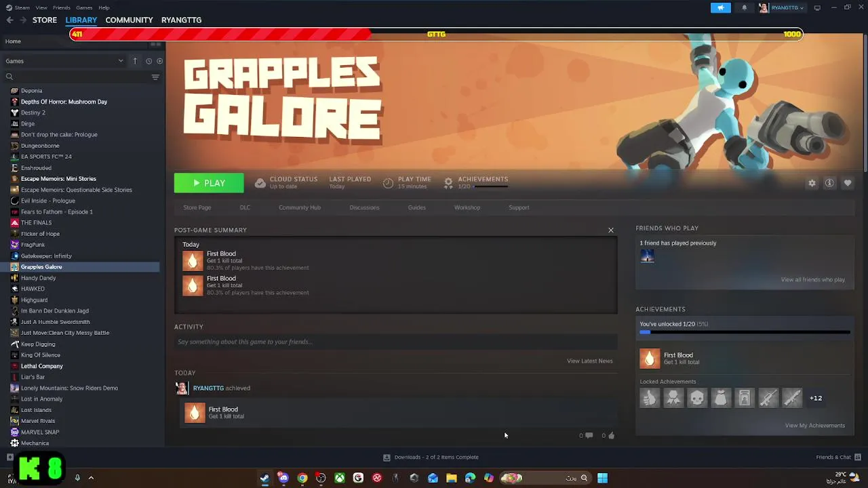Switch library to grid view icon
This screenshot has height=488, width=868.
coord(155,43)
